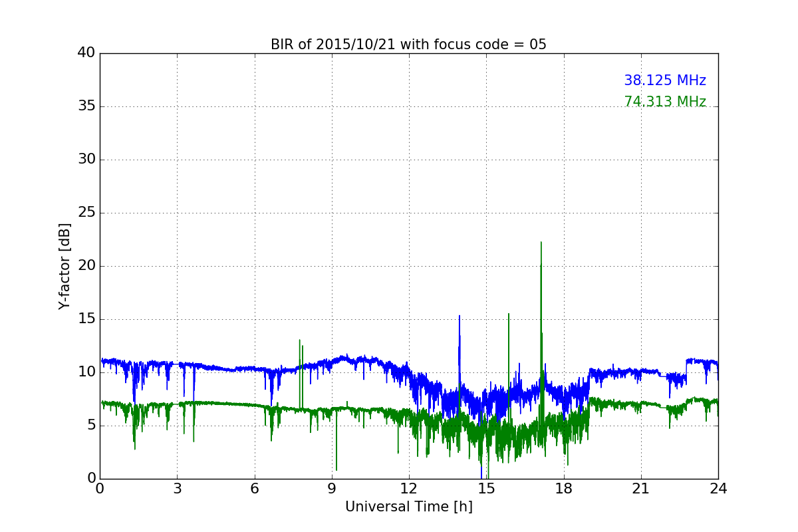Click the tallest green spike peak above 20 dB

541,243
